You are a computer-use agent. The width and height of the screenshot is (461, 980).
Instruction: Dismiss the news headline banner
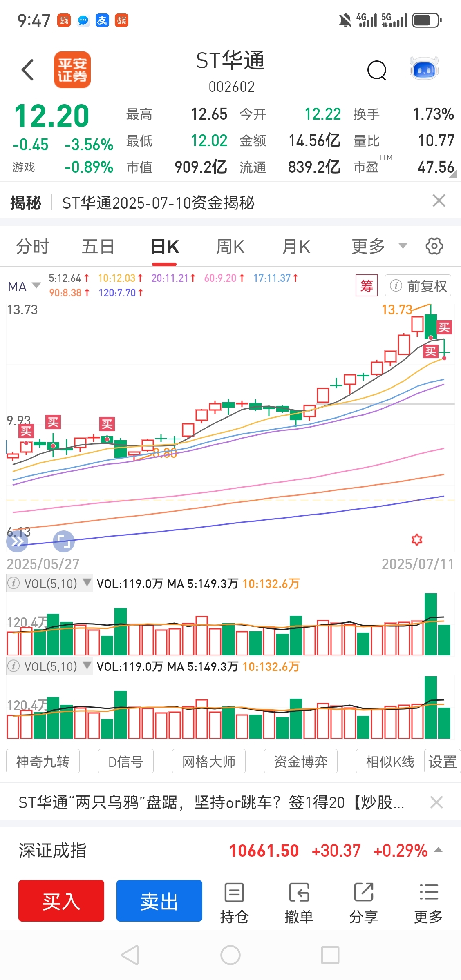tap(436, 802)
